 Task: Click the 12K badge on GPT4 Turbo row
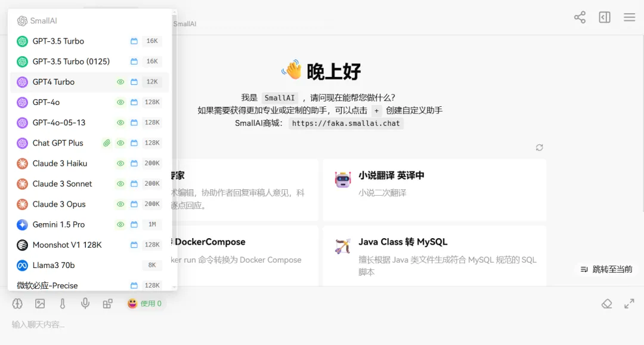point(152,82)
